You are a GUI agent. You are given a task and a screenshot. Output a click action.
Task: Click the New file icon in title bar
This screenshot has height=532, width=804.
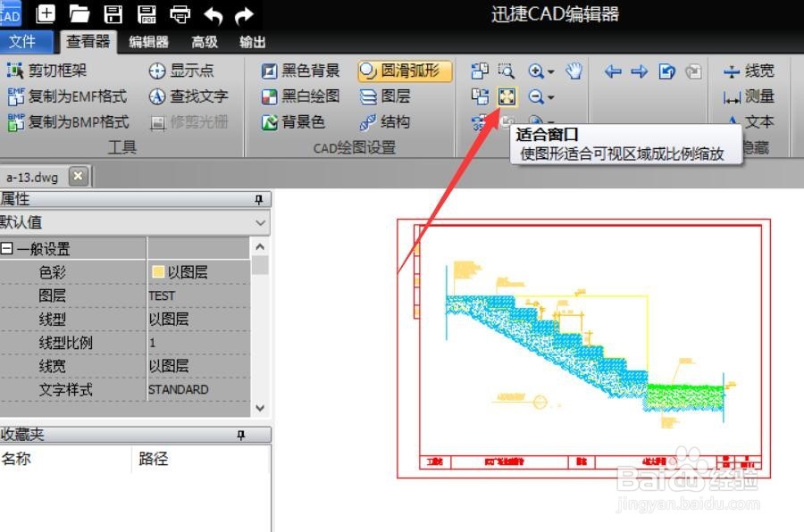[x=46, y=14]
